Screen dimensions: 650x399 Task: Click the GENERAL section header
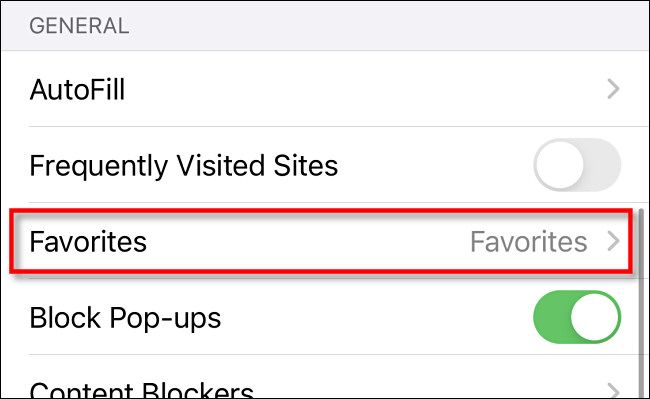pyautogui.click(x=79, y=26)
